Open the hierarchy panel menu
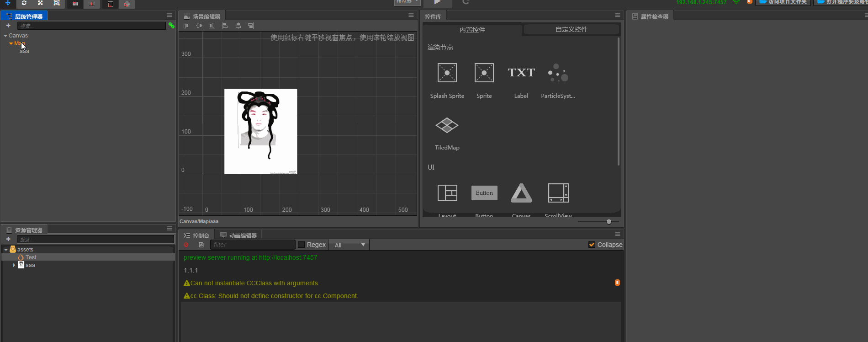868x342 pixels. click(x=169, y=15)
